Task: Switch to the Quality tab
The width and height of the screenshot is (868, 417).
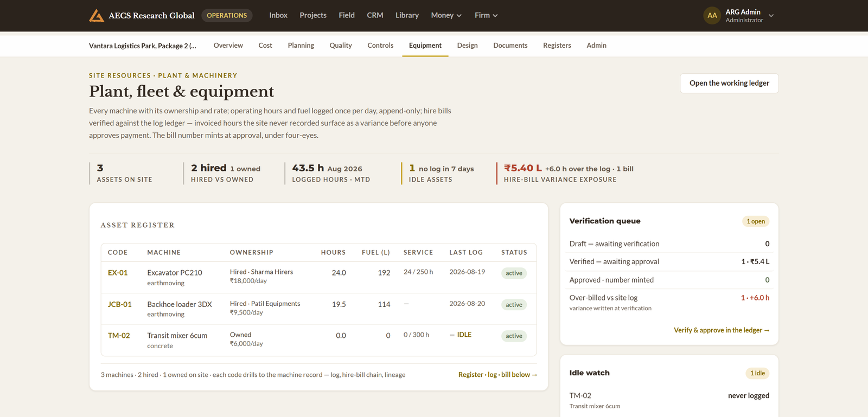Action: tap(341, 46)
